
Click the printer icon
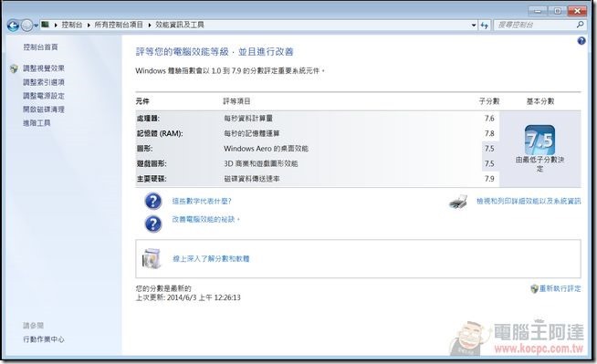click(458, 202)
